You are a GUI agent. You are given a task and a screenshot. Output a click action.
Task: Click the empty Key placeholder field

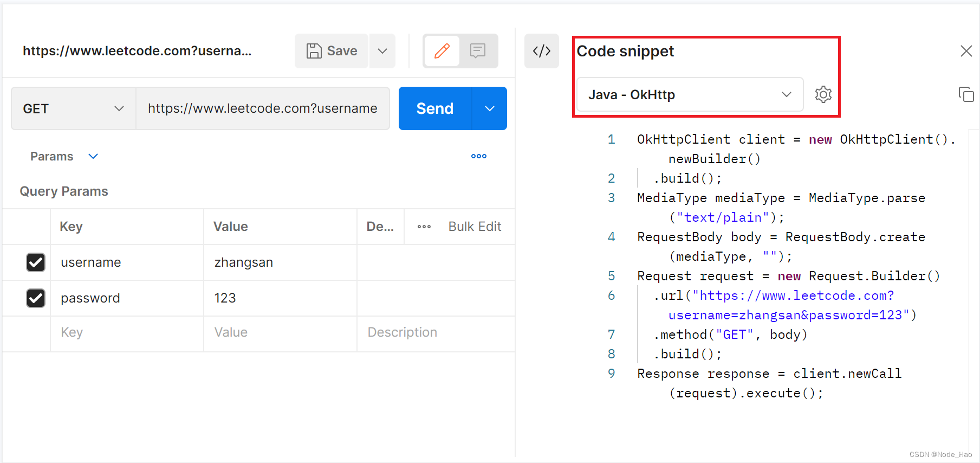[127, 332]
